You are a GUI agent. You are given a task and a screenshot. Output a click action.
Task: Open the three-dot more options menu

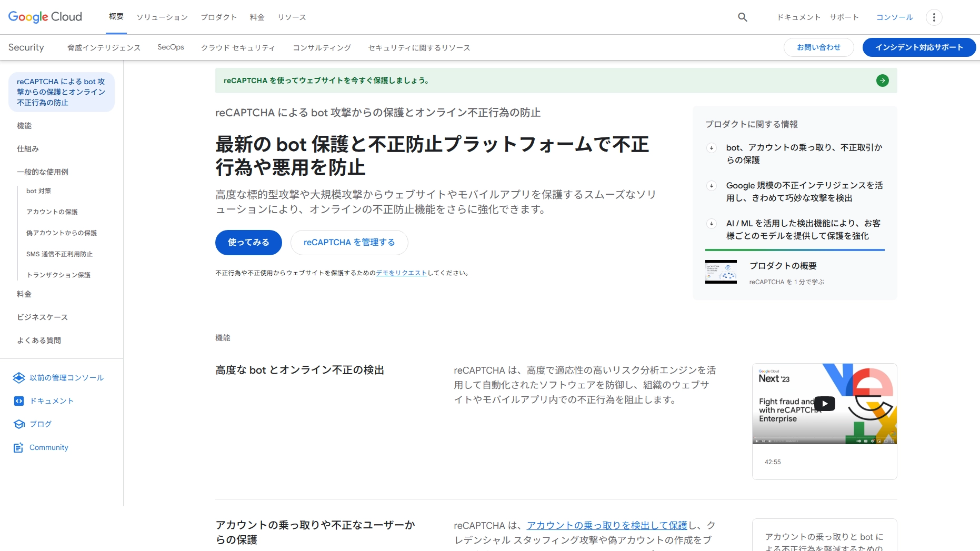tap(934, 17)
